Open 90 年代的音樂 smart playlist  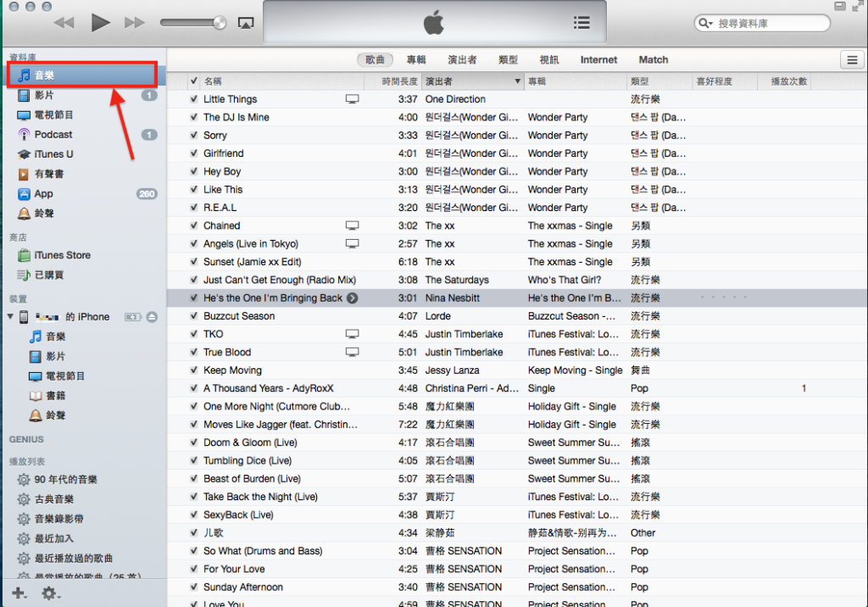(82, 480)
